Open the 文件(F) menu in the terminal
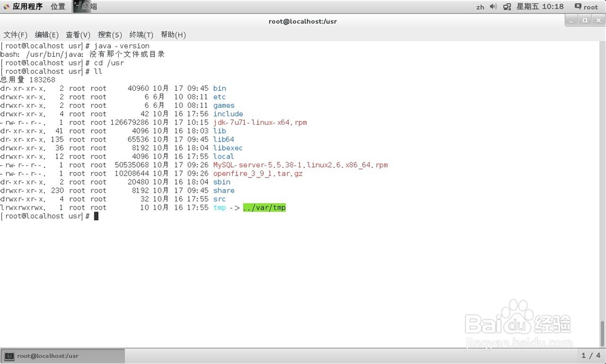 pos(15,35)
